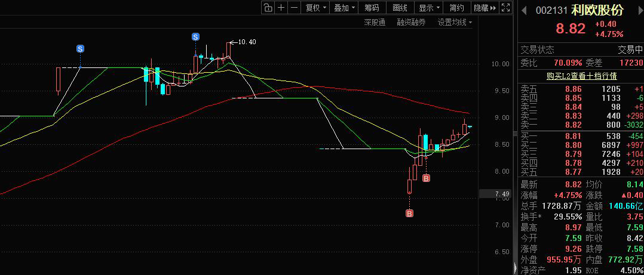The width and height of the screenshot is (644, 275).
Task: Click 量比 value 3.75
Action: 635,217
